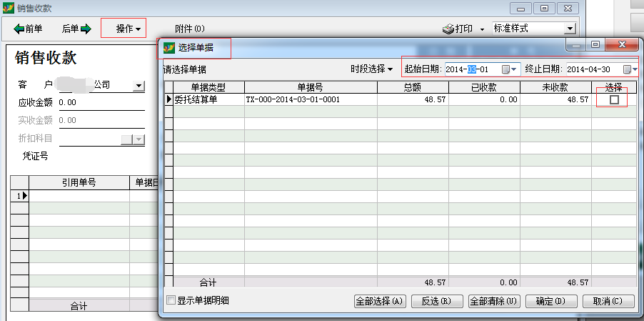Open the 附件(0) attachments item
Image resolution: width=644 pixels, height=321 pixels.
point(190,29)
